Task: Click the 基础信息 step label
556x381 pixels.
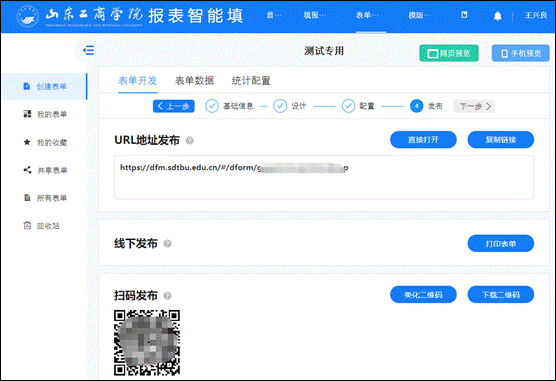Action: pos(238,106)
